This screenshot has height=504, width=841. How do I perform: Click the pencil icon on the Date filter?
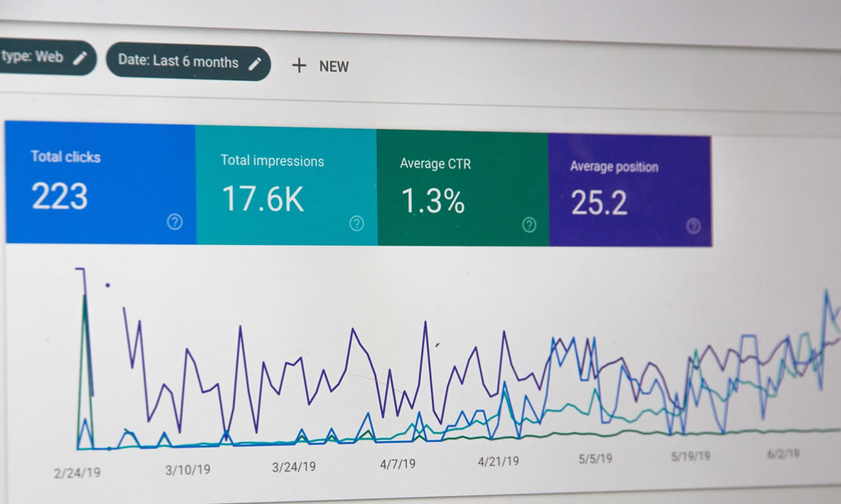click(x=254, y=64)
